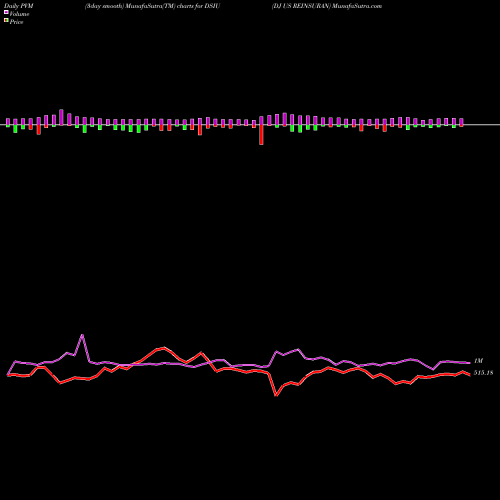Click the Volume legend color swatch
Viewport: 500px width, 500px height.
(6, 12)
